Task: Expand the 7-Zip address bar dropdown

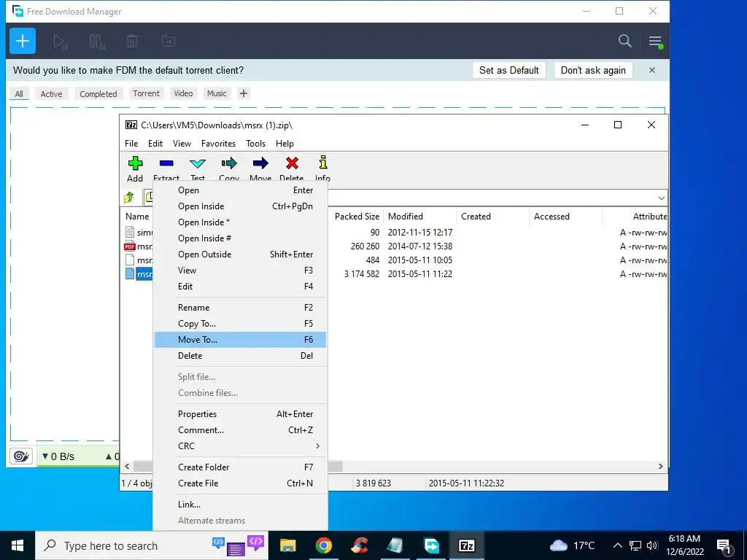Action: 661,198
